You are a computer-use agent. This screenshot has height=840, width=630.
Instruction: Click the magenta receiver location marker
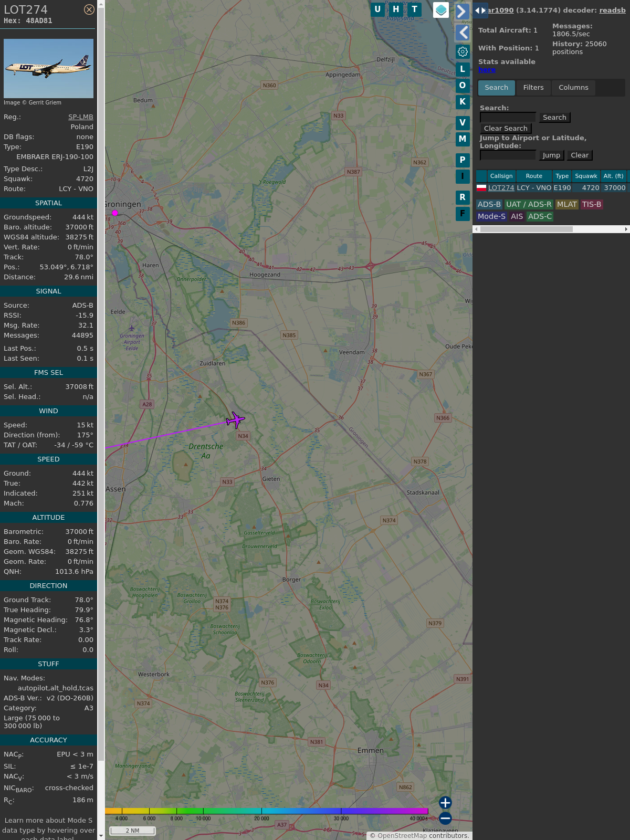[115, 213]
